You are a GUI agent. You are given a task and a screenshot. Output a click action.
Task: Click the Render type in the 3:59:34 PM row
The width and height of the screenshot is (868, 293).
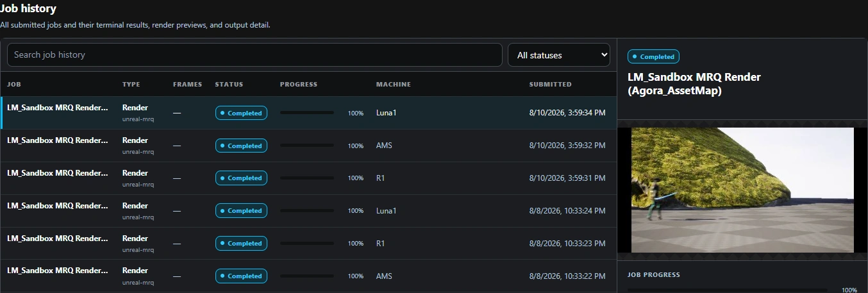135,108
